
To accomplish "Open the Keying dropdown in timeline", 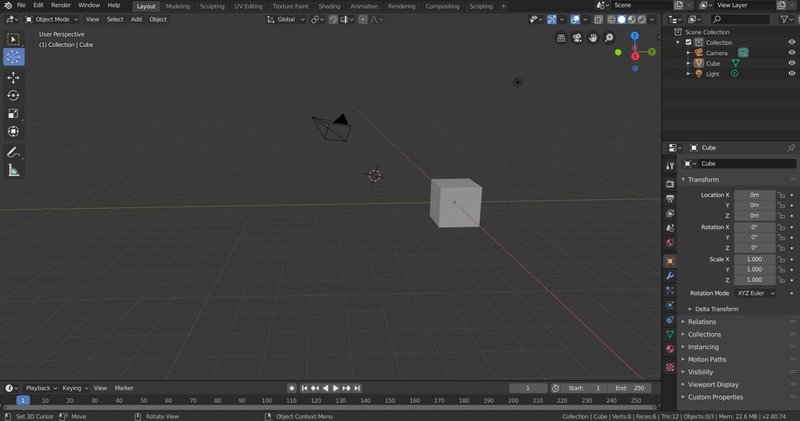I will [x=75, y=388].
